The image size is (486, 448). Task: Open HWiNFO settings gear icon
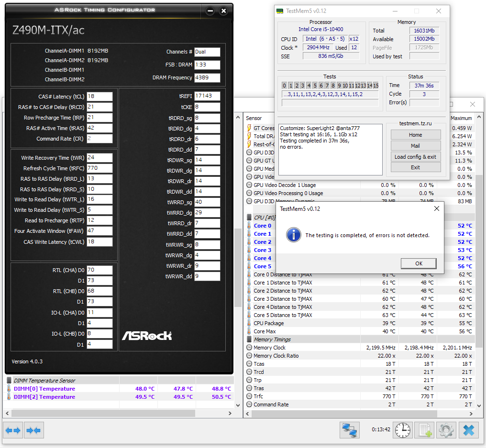click(446, 430)
